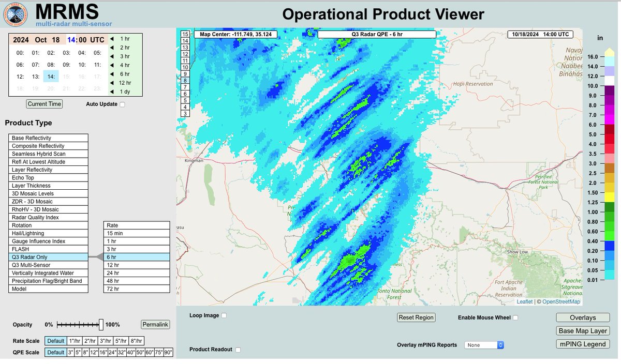Enable the Loop Image checkbox
Screen dimensions: 621x364
pyautogui.click(x=225, y=315)
